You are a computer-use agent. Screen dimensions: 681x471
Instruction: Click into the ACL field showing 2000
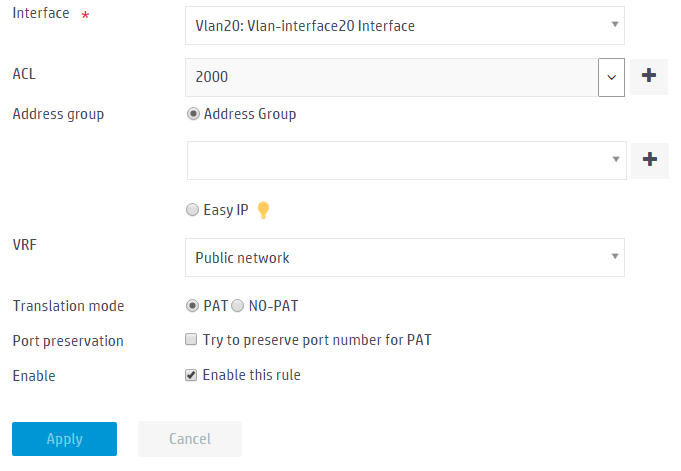point(392,77)
